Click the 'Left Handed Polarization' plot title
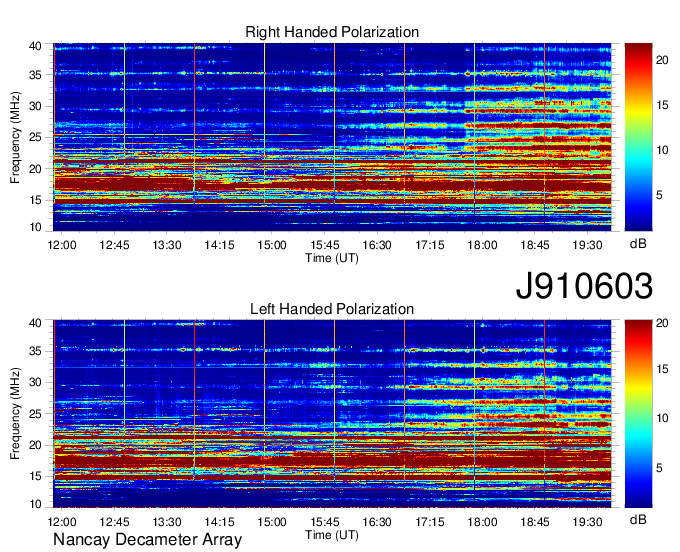The image size is (680, 552). click(332, 309)
